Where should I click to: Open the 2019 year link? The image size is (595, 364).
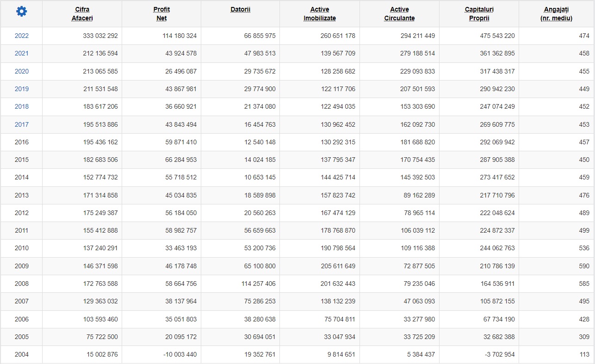tap(21, 89)
